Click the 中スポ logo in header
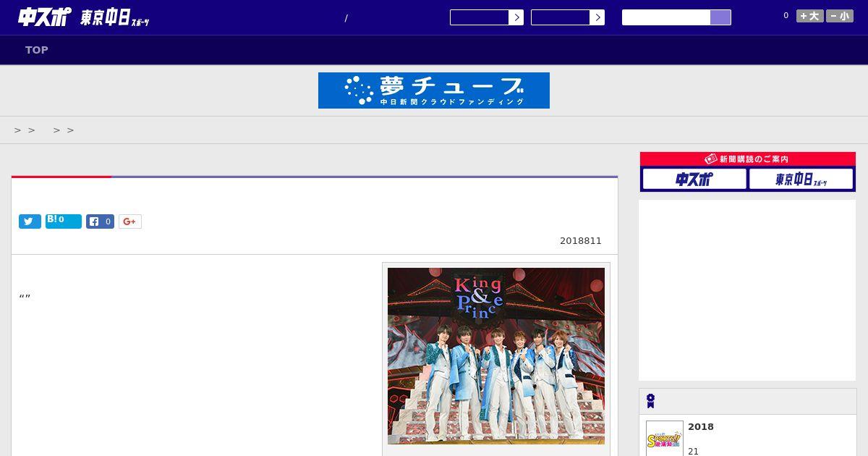 [45, 17]
